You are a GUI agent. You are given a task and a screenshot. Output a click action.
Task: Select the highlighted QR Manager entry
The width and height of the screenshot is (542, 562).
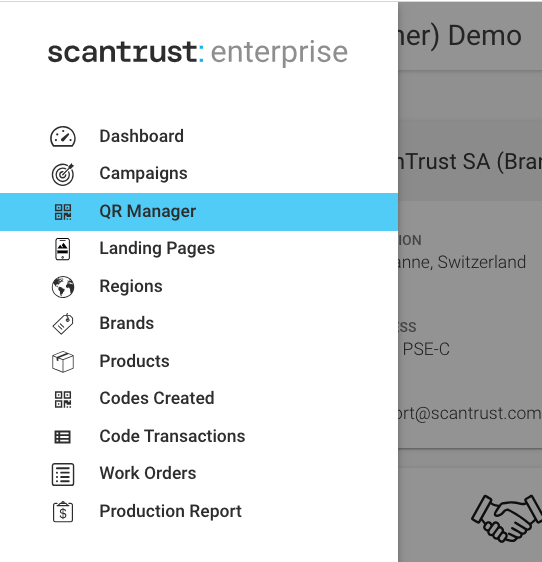click(x=199, y=212)
